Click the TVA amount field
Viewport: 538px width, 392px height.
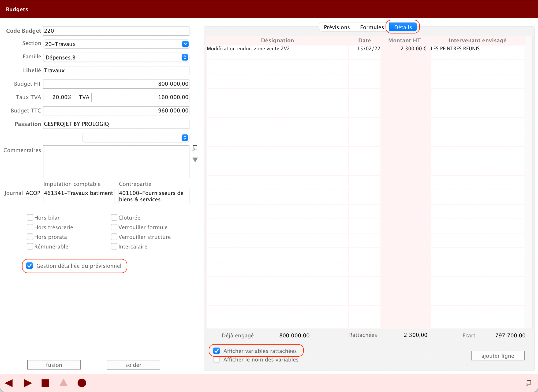point(140,97)
